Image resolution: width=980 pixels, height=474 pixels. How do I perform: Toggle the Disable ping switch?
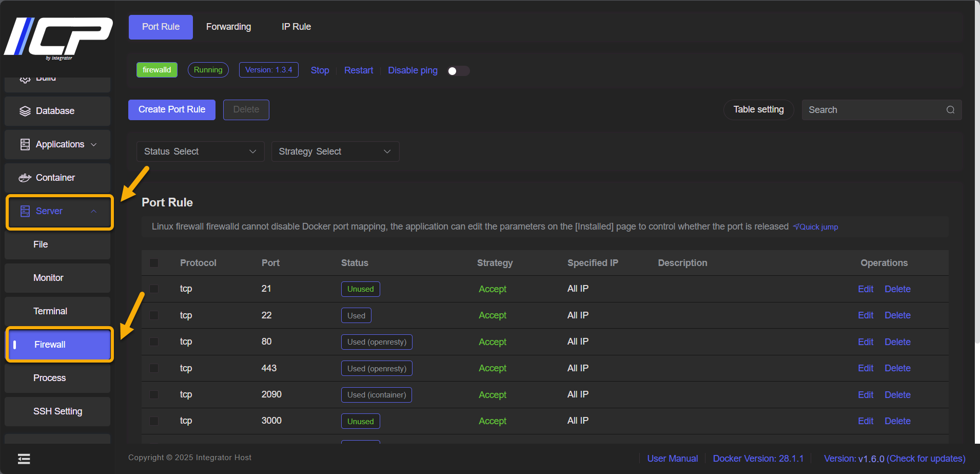pyautogui.click(x=459, y=71)
